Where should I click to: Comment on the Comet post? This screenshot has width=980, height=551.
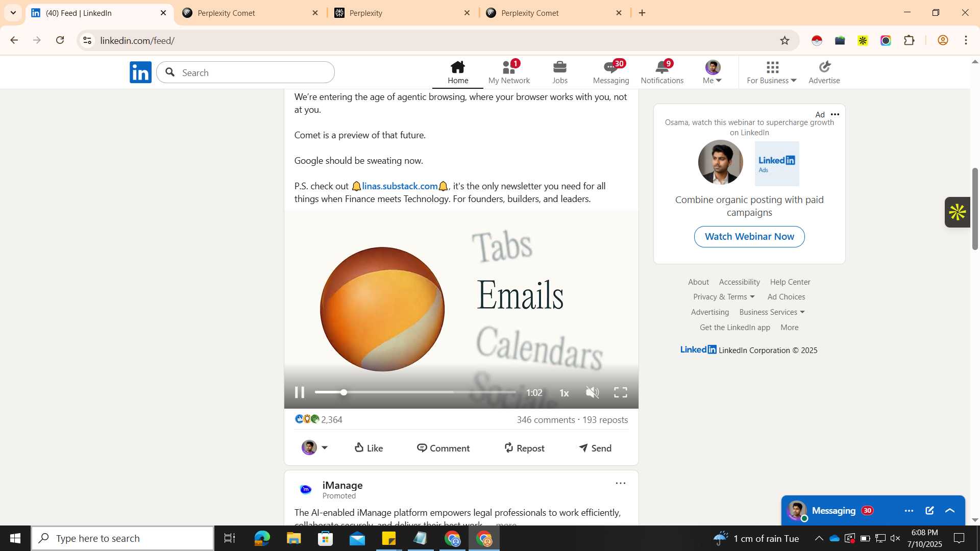pyautogui.click(x=443, y=448)
